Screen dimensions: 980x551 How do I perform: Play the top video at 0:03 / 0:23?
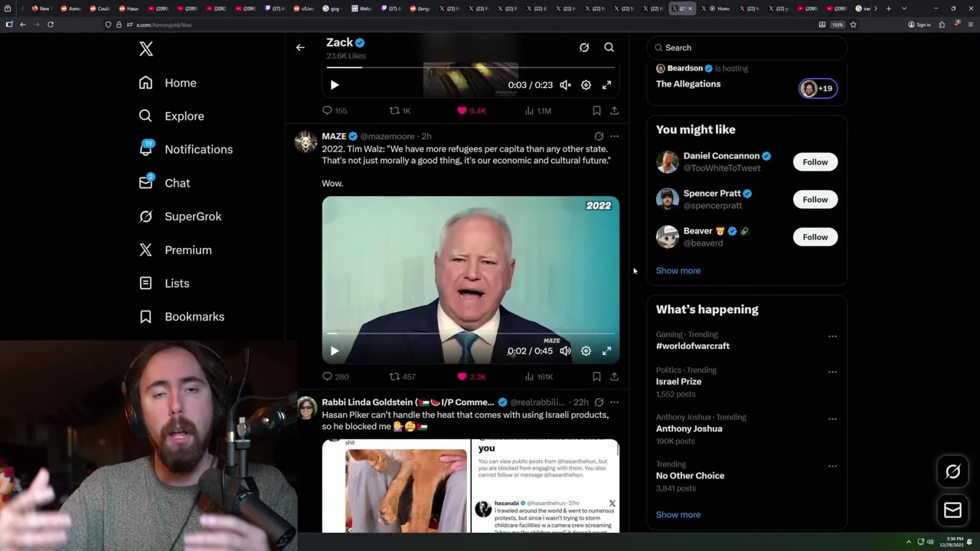335,85
